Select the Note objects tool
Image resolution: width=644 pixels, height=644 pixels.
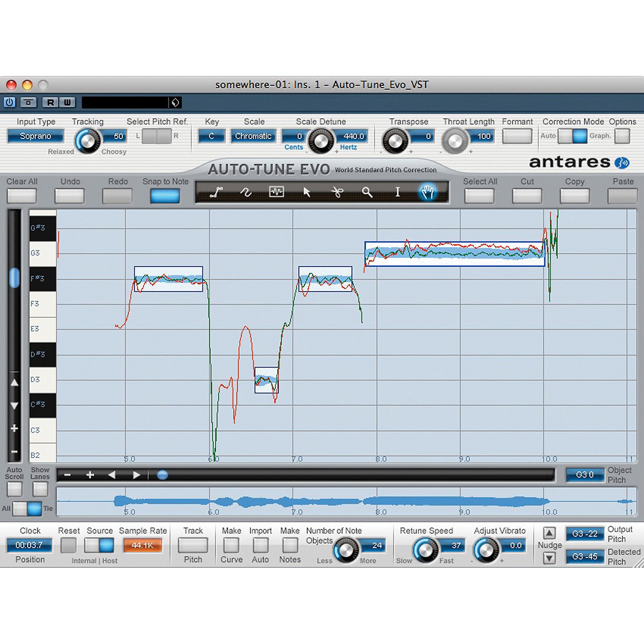(276, 192)
